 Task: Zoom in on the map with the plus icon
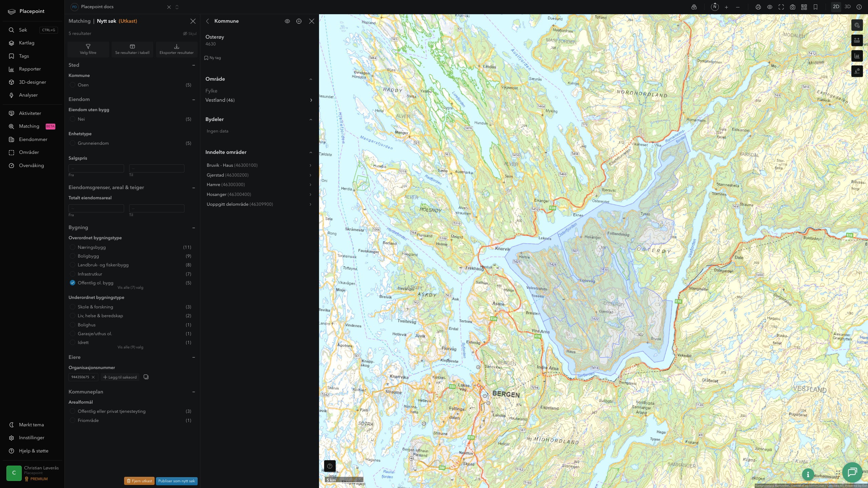click(x=726, y=7)
